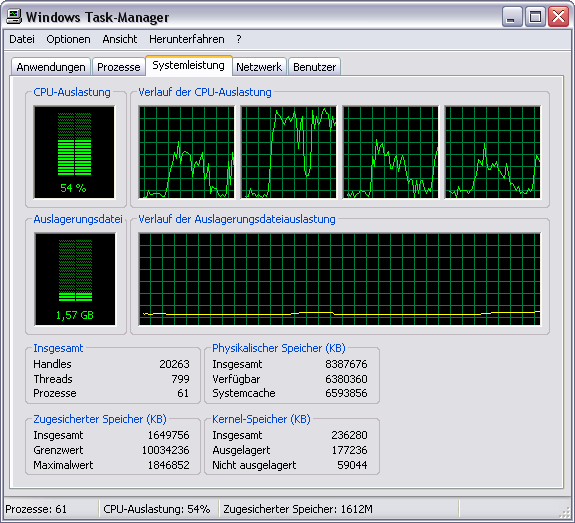Maximize the Task-Manager window

click(535, 17)
